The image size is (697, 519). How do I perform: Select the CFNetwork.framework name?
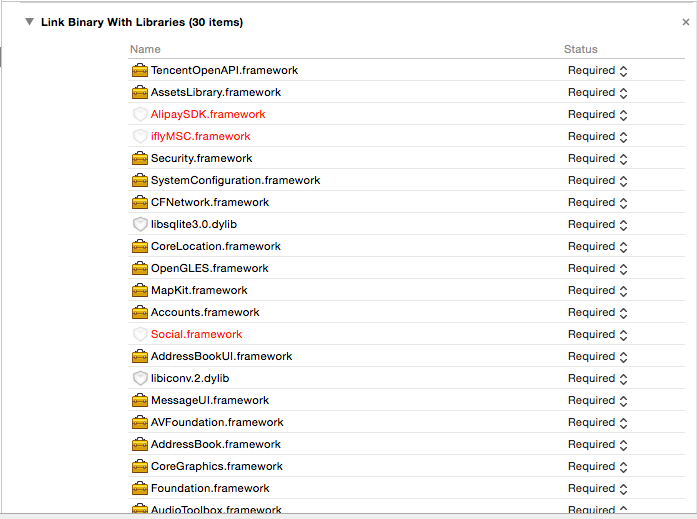click(210, 202)
